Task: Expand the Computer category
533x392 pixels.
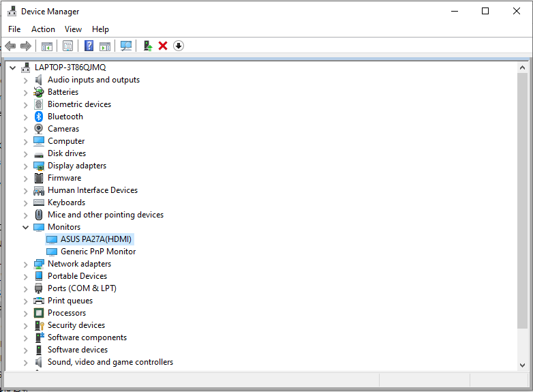Action: [25, 141]
